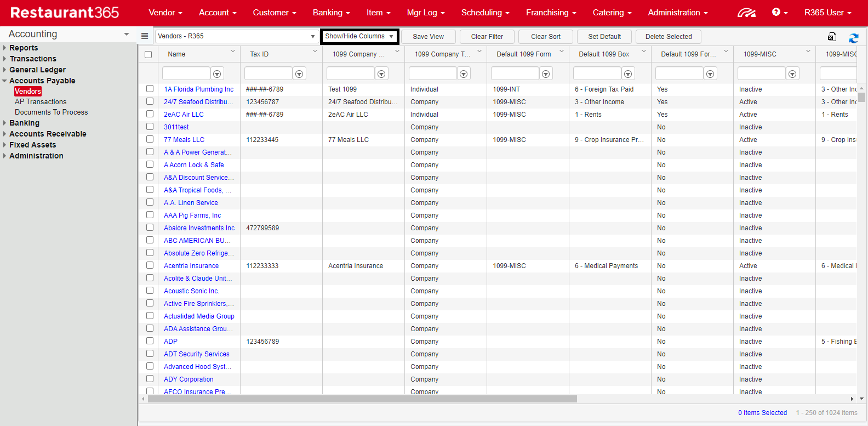The width and height of the screenshot is (868, 426).
Task: Open the Mgr Log top menu
Action: (x=426, y=13)
